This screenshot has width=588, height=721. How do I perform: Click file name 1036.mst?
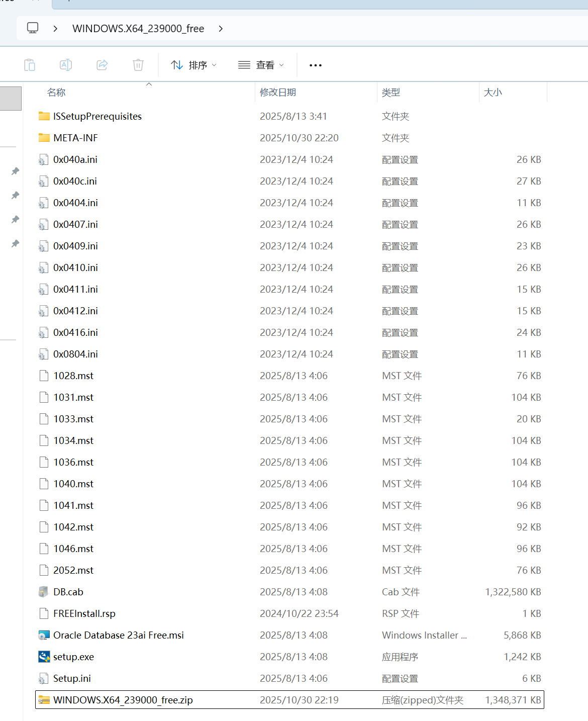point(73,462)
